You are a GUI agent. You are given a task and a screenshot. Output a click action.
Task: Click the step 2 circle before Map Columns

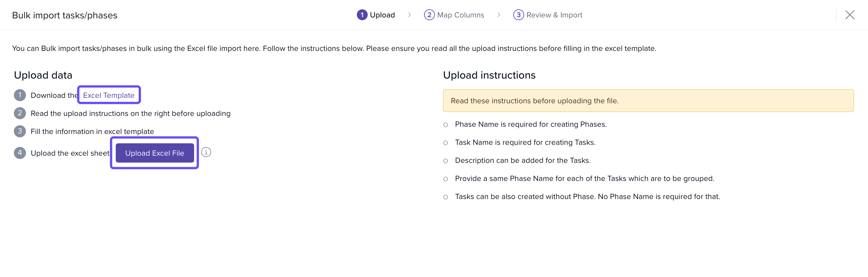429,15
